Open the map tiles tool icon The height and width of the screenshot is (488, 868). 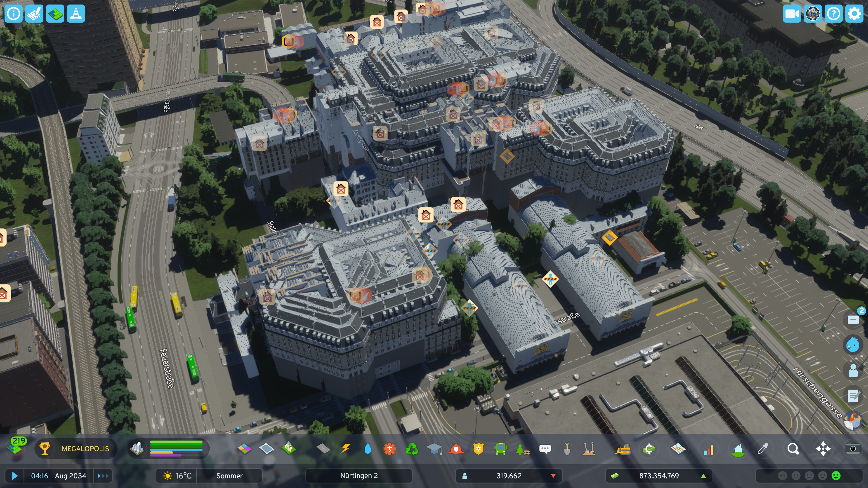55,14
